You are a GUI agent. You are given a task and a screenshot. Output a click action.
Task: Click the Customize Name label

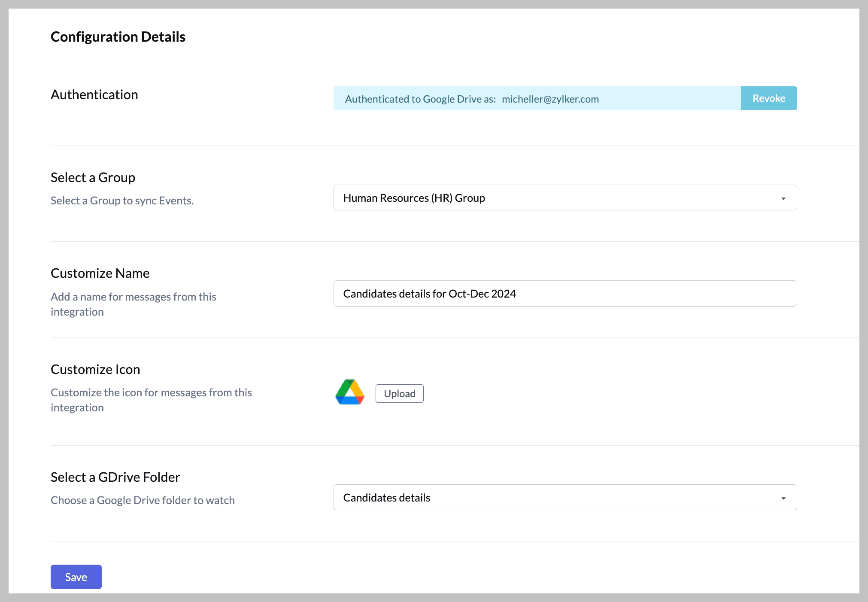point(100,273)
